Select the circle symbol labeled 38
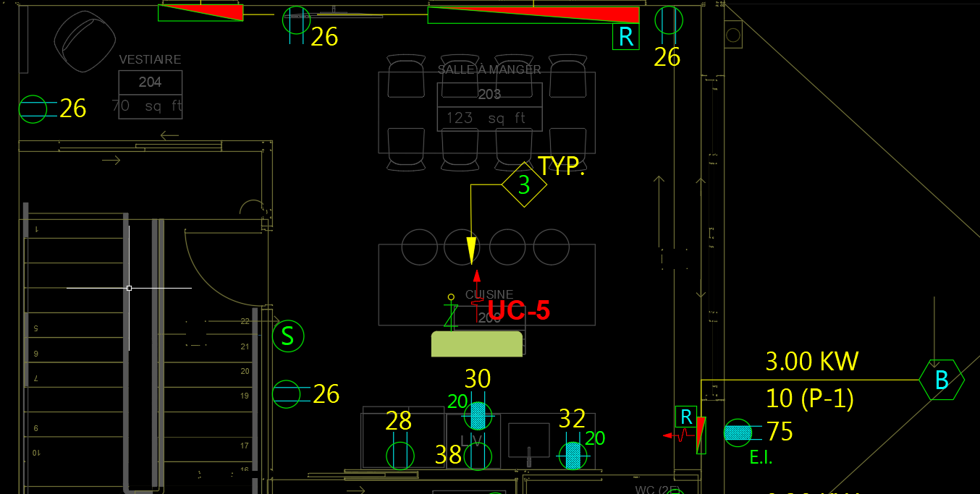The image size is (980, 494). [x=477, y=456]
